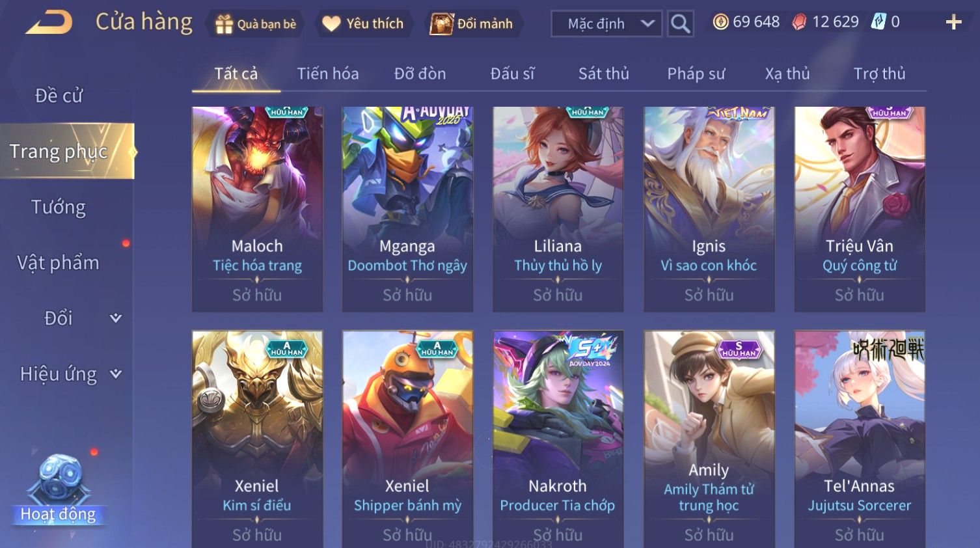Click the blue voucher currency icon
This screenshot has width=980, height=548.
878,21
